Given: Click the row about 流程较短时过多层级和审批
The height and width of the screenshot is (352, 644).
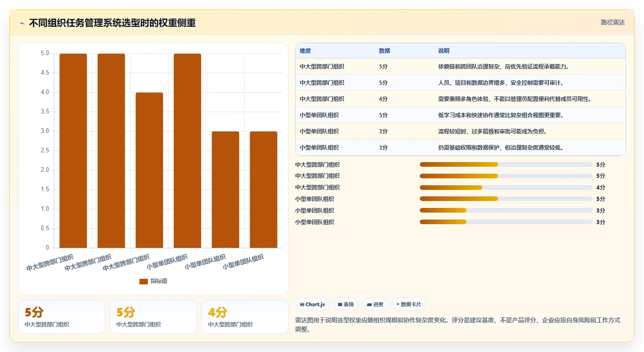Looking at the screenshot, I should click(x=460, y=132).
